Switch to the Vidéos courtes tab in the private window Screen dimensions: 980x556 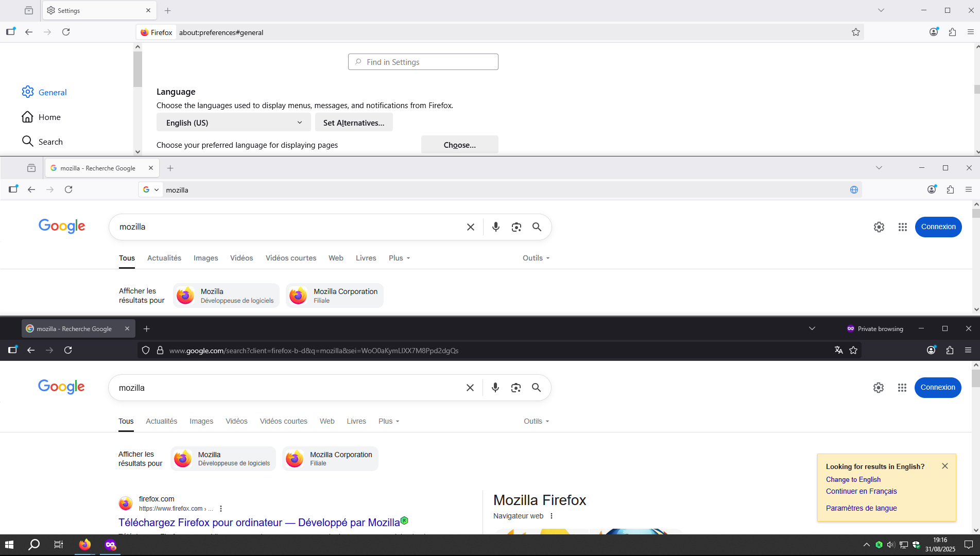point(284,421)
